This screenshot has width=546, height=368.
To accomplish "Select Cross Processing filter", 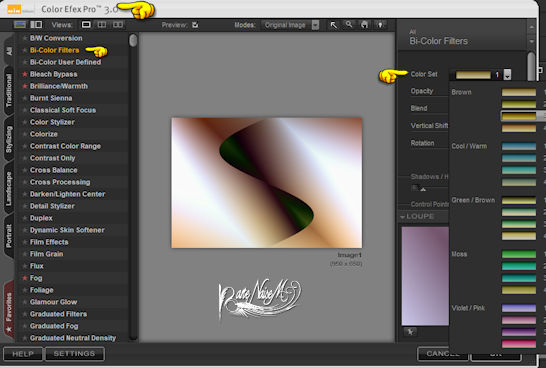I will [x=60, y=182].
